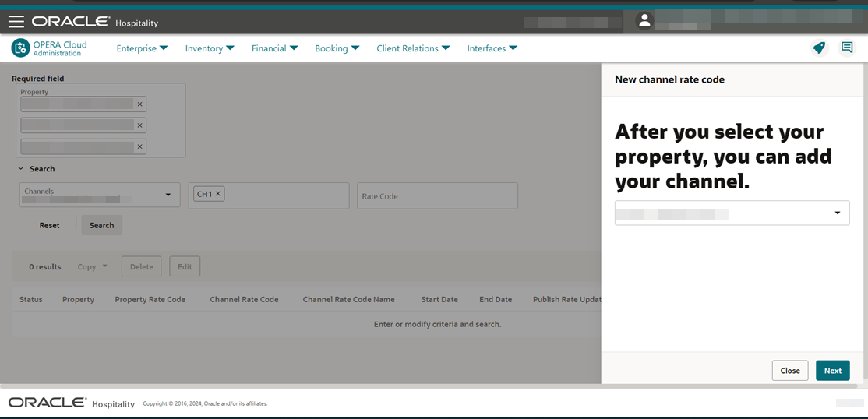868x419 pixels.
Task: Collapse the Search section chevron
Action: 21,169
